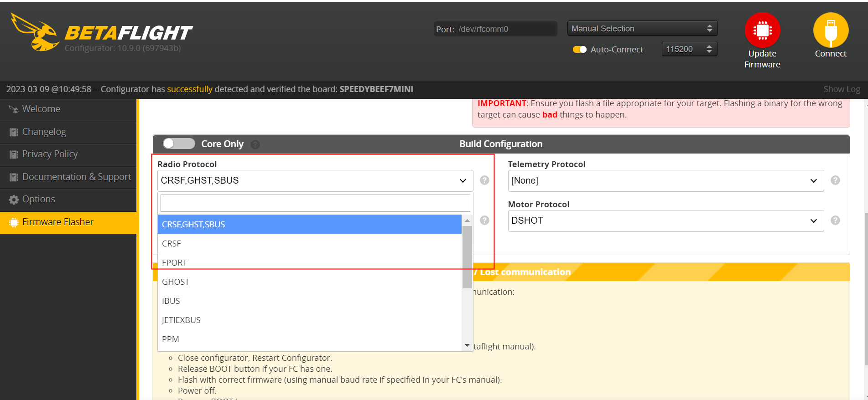Open help icon beside Motor Protocol
This screenshot has width=868, height=400.
pyautogui.click(x=835, y=221)
